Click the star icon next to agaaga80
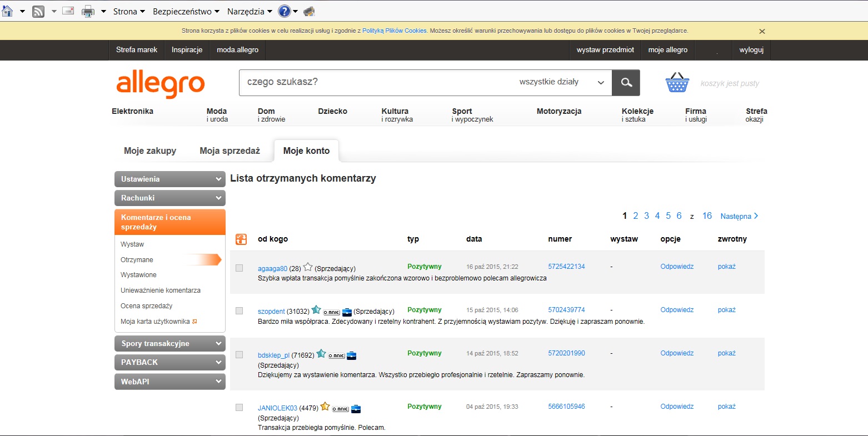This screenshot has height=436, width=868. [x=308, y=267]
